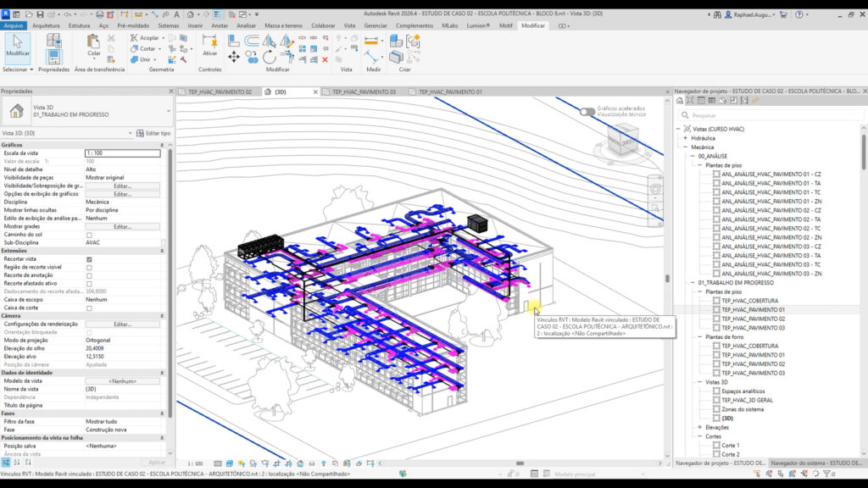Expand the Hidráulica tree node
The width and height of the screenshot is (868, 488).
(x=685, y=138)
